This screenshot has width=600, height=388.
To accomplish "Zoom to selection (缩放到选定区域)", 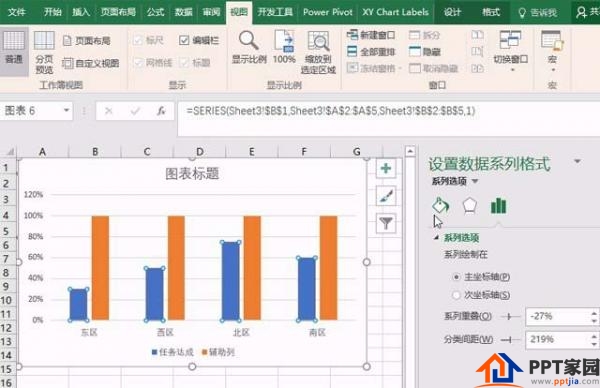I will (x=318, y=52).
